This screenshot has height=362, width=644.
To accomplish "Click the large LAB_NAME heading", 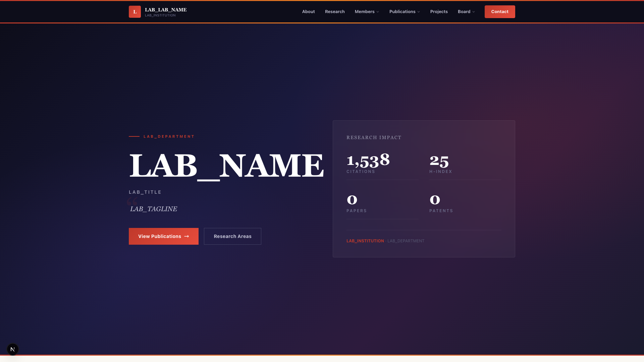I will pyautogui.click(x=226, y=166).
